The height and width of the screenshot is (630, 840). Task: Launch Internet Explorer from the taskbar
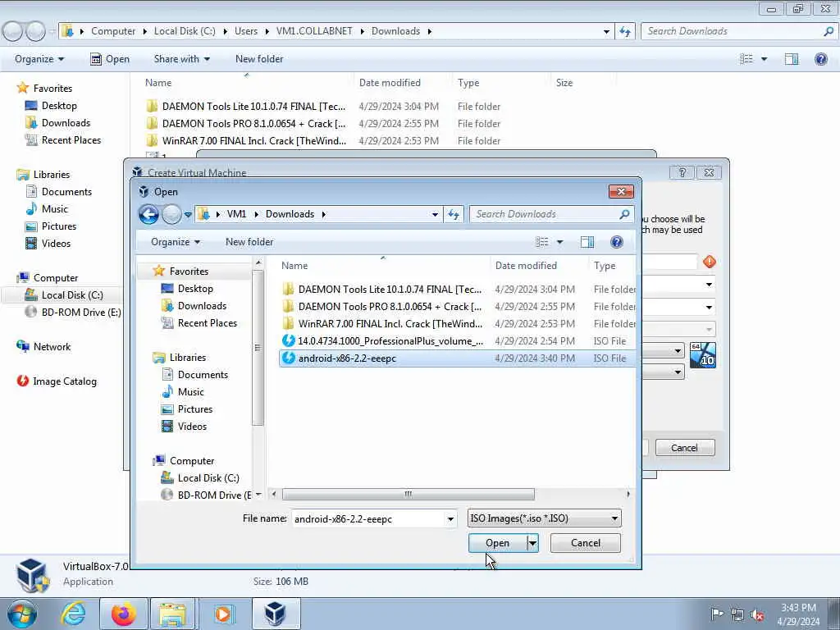(73, 614)
